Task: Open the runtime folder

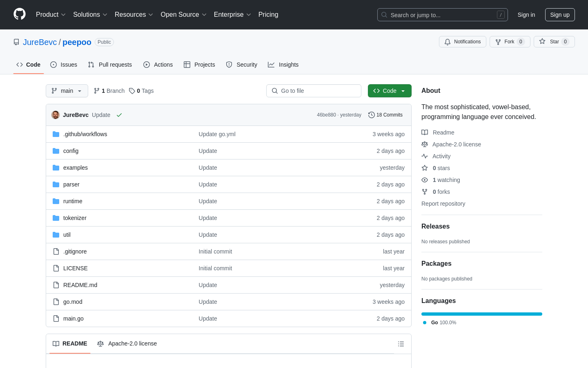Action: tap(73, 201)
